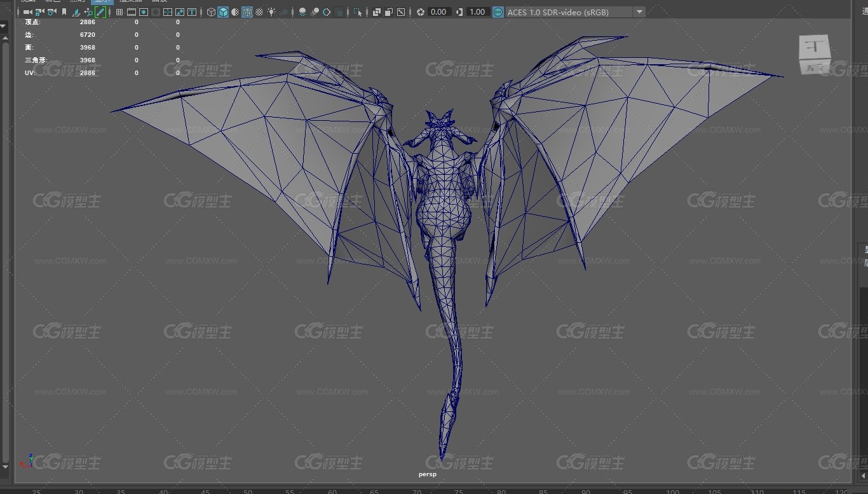Toggle the Resolution Gate icon

[144, 12]
